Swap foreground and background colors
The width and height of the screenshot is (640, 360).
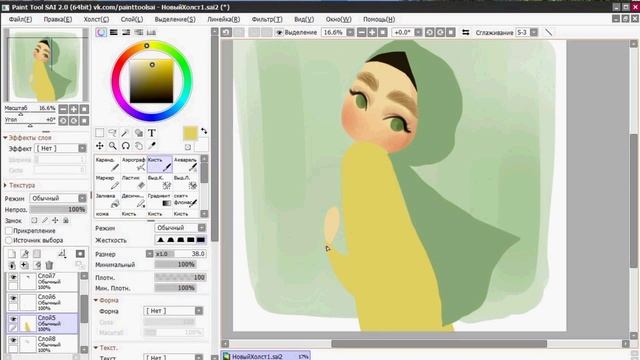click(204, 131)
